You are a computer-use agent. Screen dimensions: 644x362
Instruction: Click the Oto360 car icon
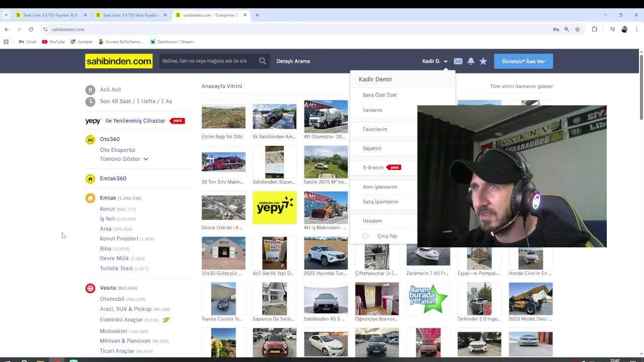tap(90, 140)
